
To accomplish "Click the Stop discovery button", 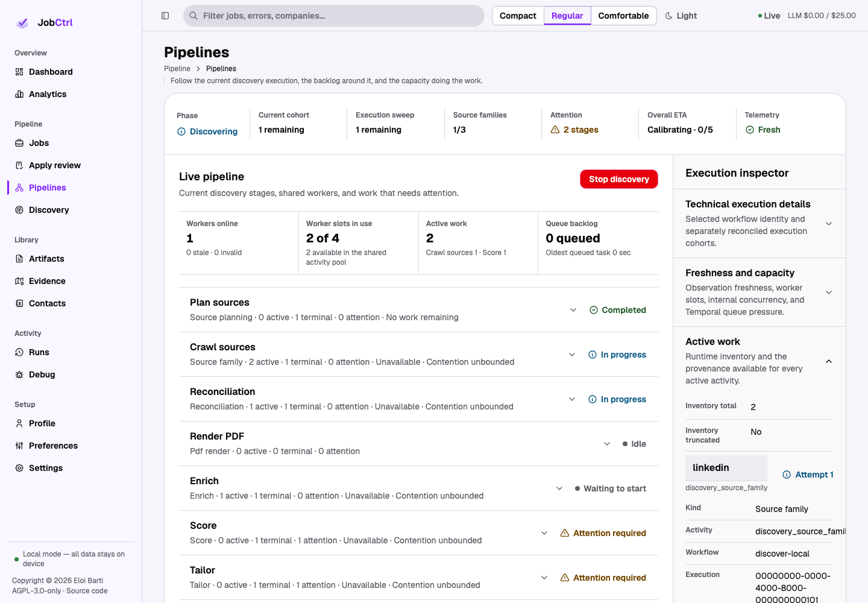I will click(619, 179).
